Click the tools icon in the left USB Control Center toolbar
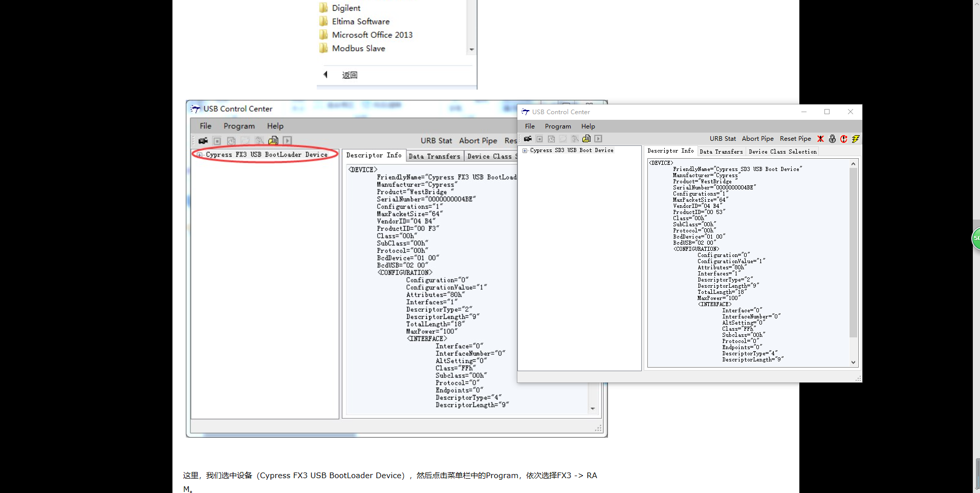 coord(259,141)
